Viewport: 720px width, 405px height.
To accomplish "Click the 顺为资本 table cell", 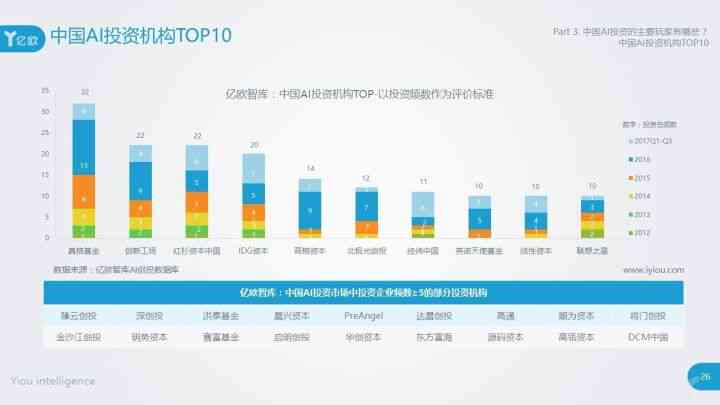I will (x=576, y=316).
